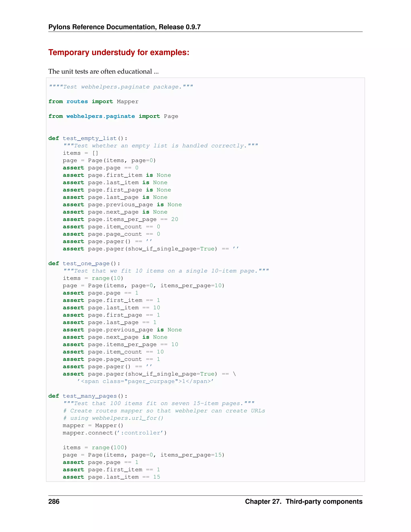The width and height of the screenshot is (411, 532).
Task: Click 'assert page.page_count == 0'
Action: point(112,234)
